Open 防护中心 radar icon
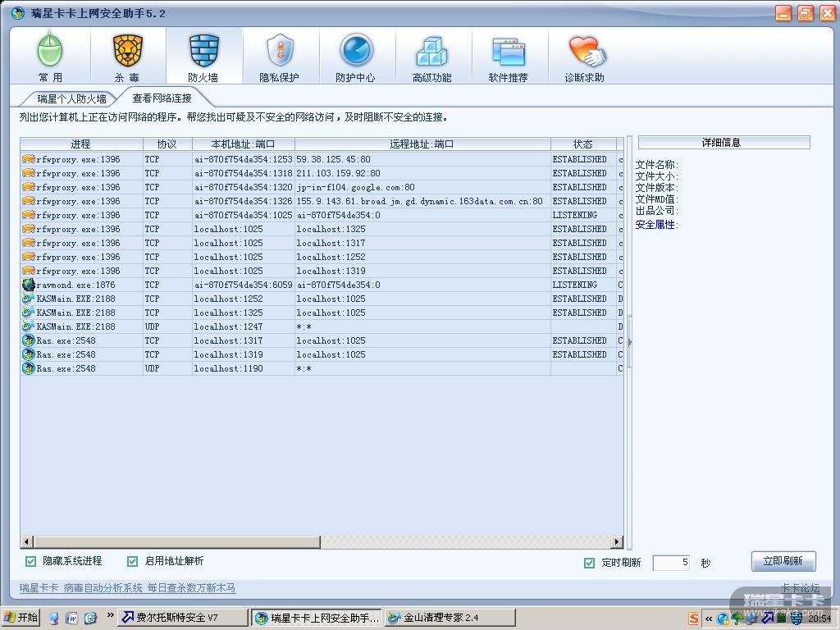 pyautogui.click(x=356, y=57)
